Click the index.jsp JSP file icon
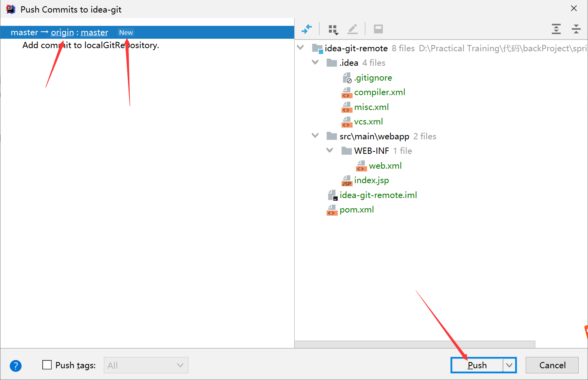This screenshot has height=380, width=588. pos(347,181)
